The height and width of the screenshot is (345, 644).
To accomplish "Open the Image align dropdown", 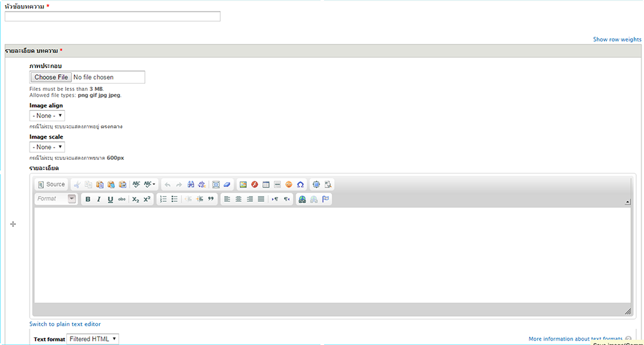I will coord(47,115).
